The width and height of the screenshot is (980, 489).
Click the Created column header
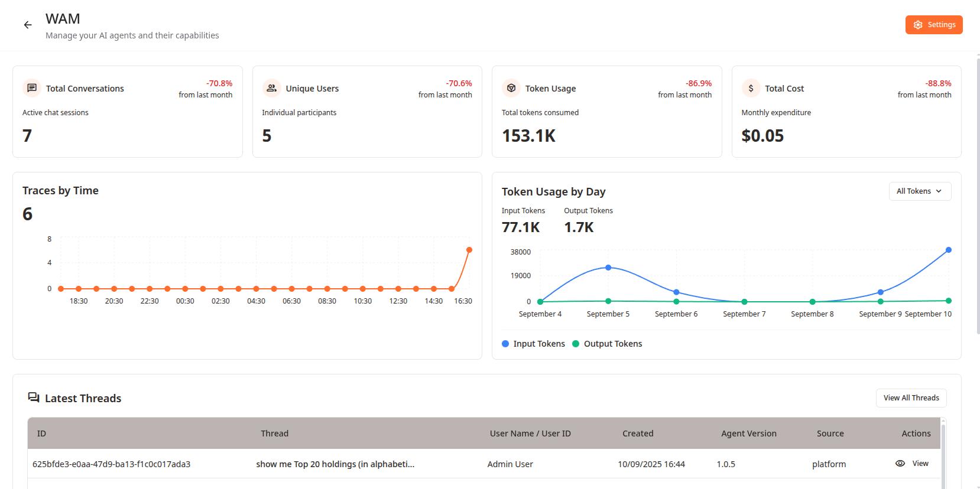638,433
